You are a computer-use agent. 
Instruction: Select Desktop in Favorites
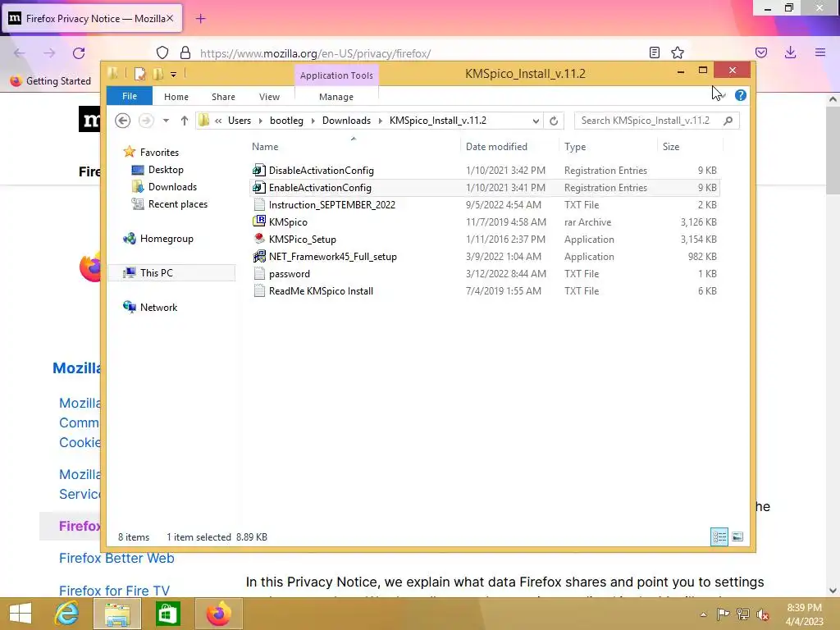(166, 170)
